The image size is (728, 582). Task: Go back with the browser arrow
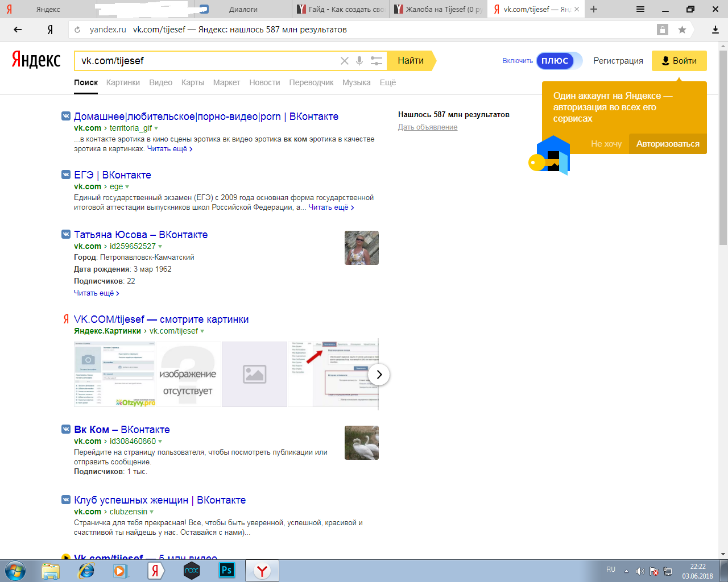pyautogui.click(x=18, y=30)
